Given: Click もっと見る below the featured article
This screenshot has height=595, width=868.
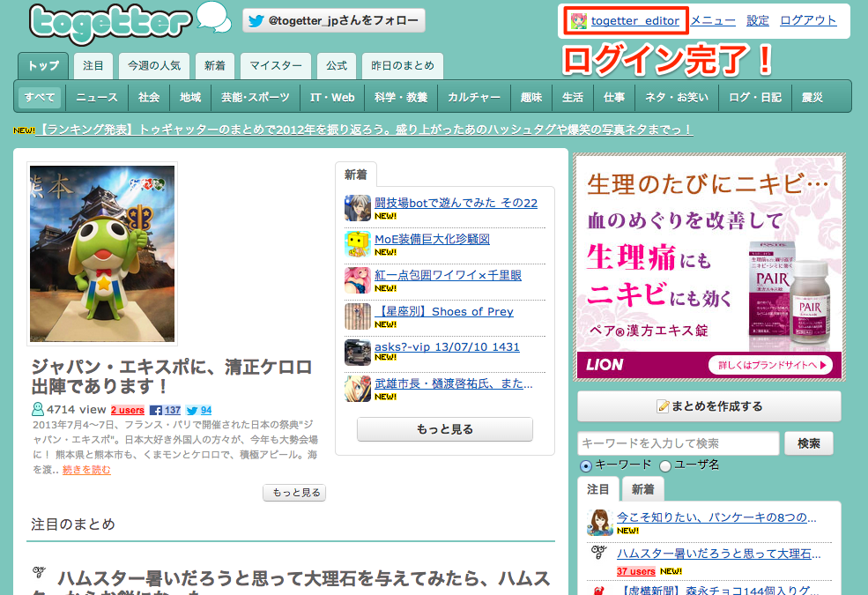Looking at the screenshot, I should [x=294, y=493].
